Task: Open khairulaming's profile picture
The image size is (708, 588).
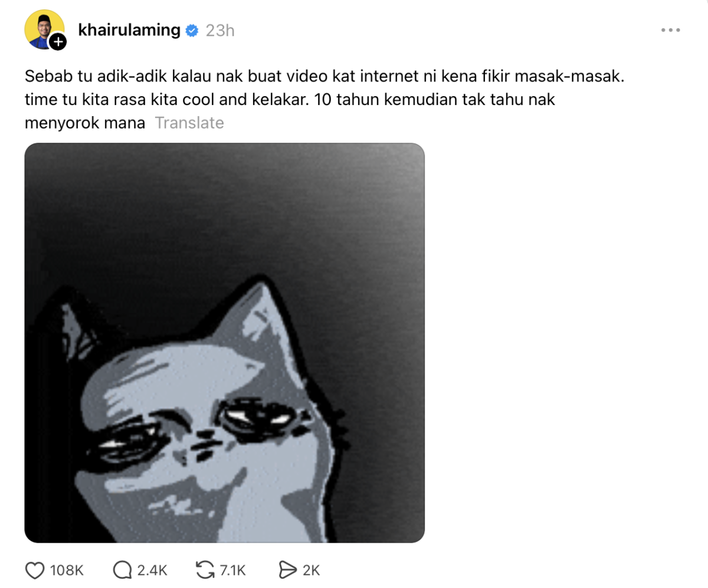Action: click(44, 29)
